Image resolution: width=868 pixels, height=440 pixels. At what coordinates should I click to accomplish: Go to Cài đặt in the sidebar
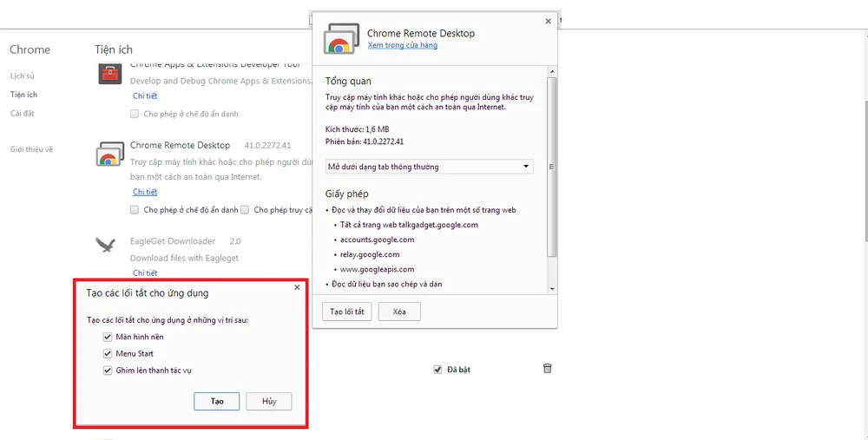22,113
